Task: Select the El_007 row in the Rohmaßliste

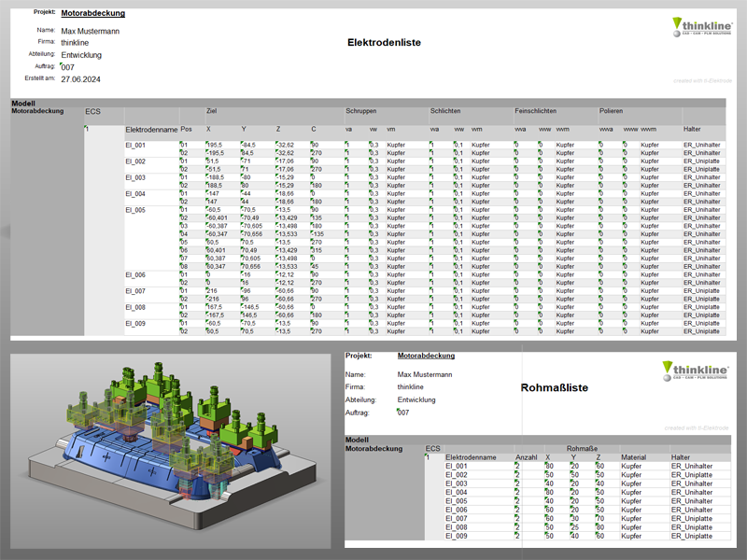Action: coord(461,519)
